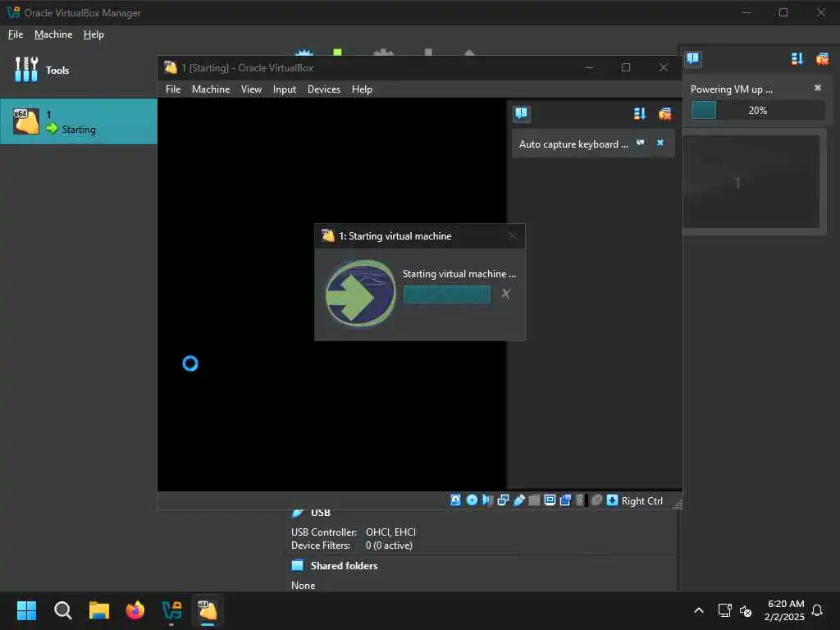
Task: Open the notification bell in taskbar
Action: click(818, 610)
